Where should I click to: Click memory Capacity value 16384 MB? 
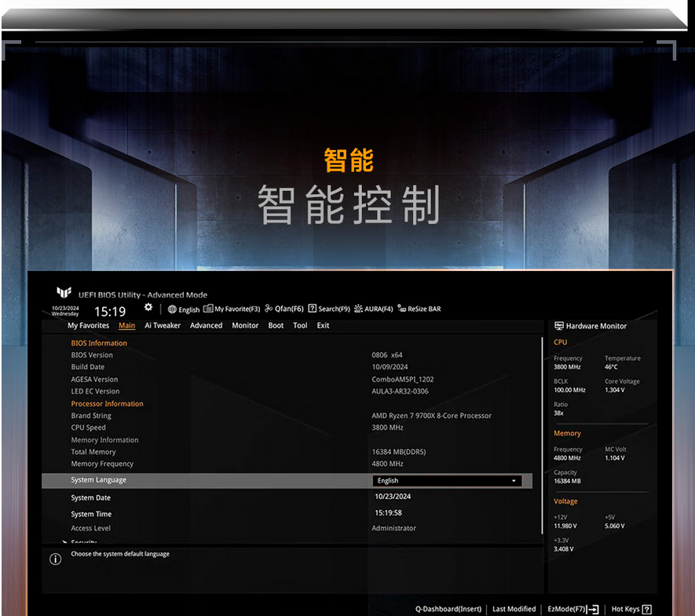(x=567, y=481)
